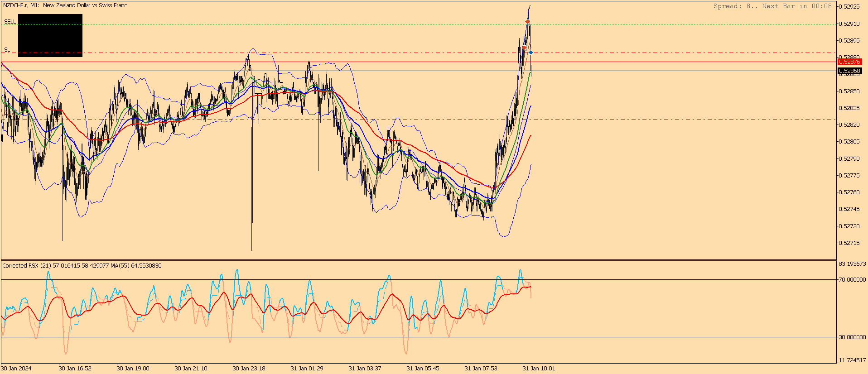The image size is (868, 374).
Task: Click the 31 Jan 03:37 time label
Action: 365,369
